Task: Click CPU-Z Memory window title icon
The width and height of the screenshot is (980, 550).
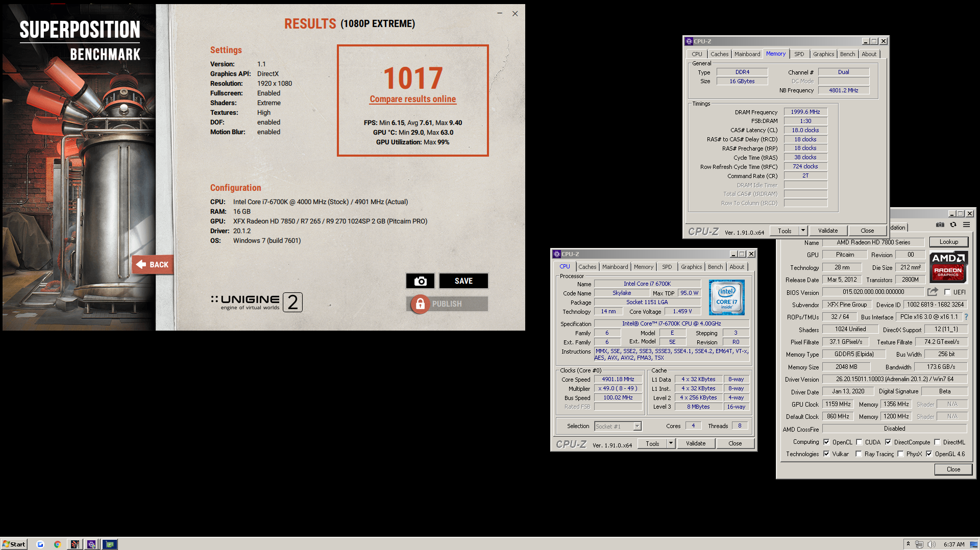Action: (689, 41)
